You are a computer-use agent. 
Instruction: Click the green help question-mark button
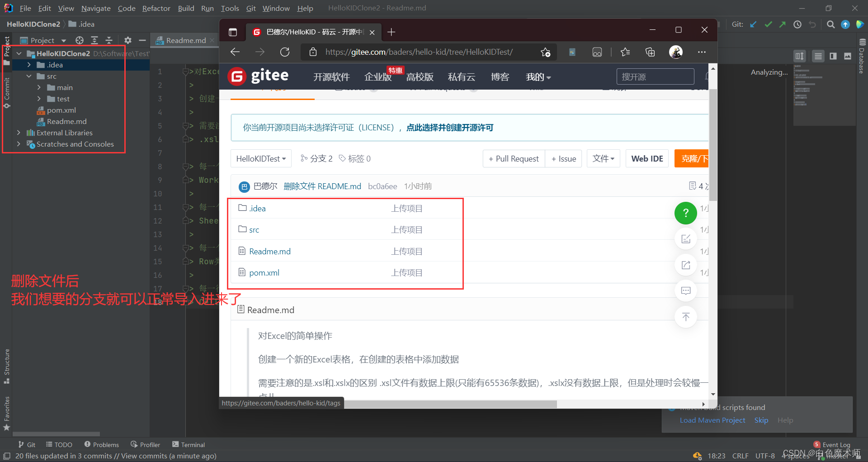(x=685, y=213)
